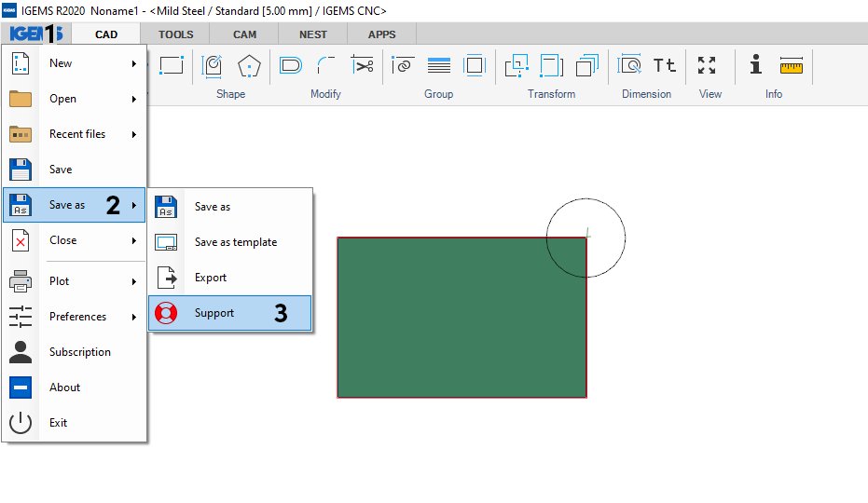
Task: Click the green rectangle in the drawing canvas
Action: pos(462,318)
